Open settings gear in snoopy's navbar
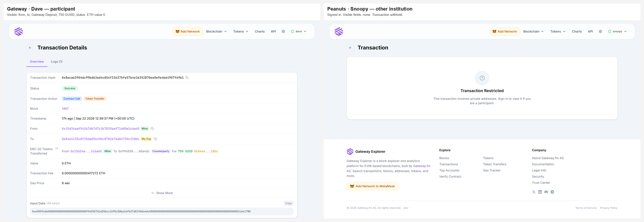Viewport: 644px width, 222px height. (600, 31)
